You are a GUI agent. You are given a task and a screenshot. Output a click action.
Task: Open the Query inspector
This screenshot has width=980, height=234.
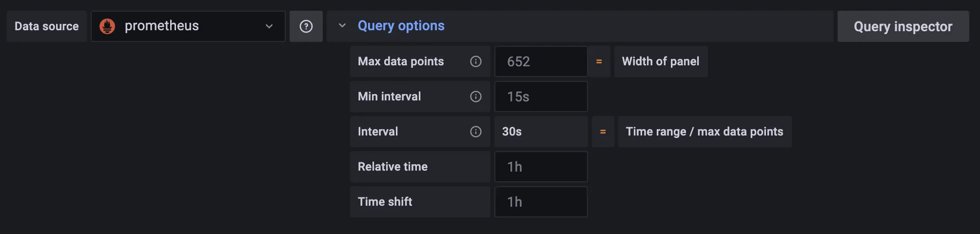pos(903,26)
